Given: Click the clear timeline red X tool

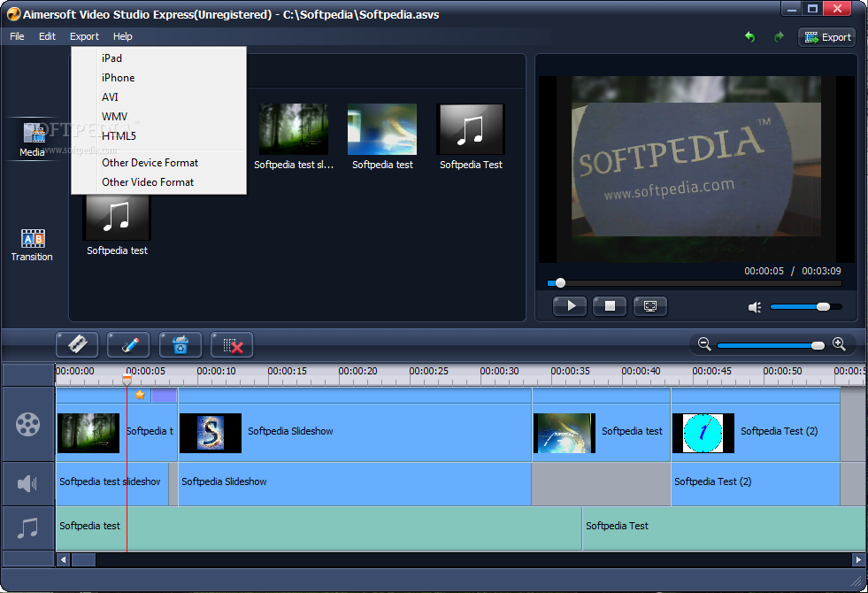Looking at the screenshot, I should tap(232, 345).
